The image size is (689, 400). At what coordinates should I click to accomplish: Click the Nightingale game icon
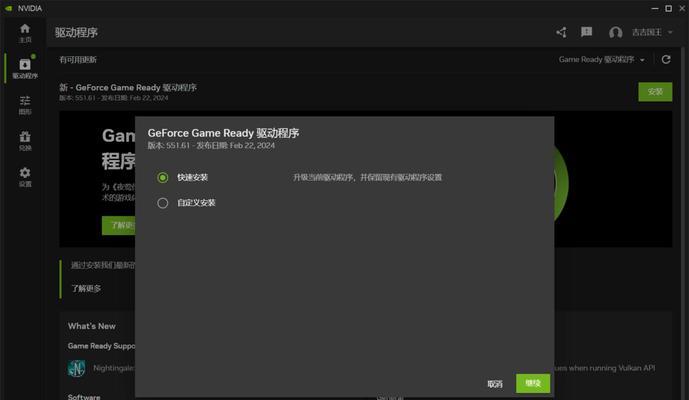click(x=76, y=368)
